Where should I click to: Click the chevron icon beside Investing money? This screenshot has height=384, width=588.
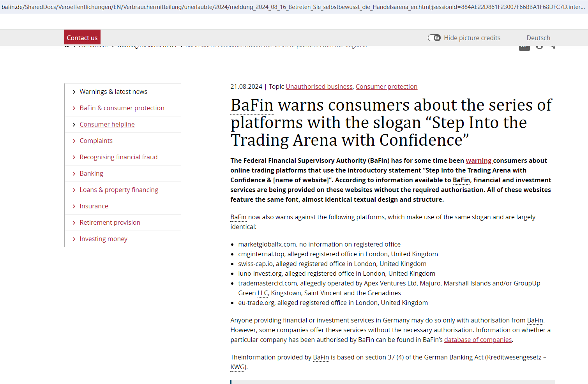[74, 239]
